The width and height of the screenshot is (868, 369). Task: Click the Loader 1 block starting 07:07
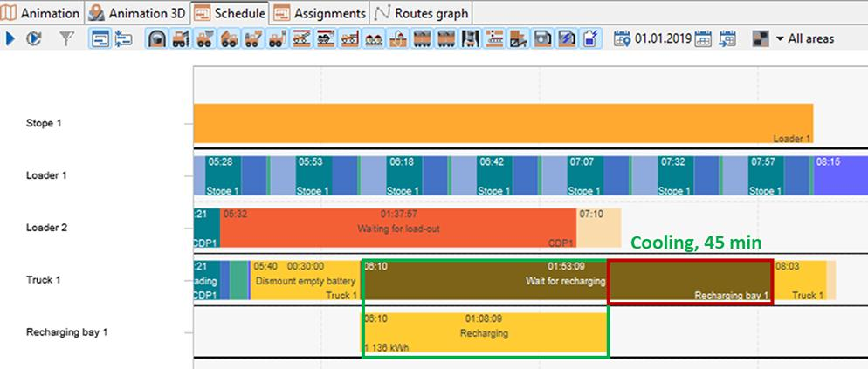click(x=586, y=175)
